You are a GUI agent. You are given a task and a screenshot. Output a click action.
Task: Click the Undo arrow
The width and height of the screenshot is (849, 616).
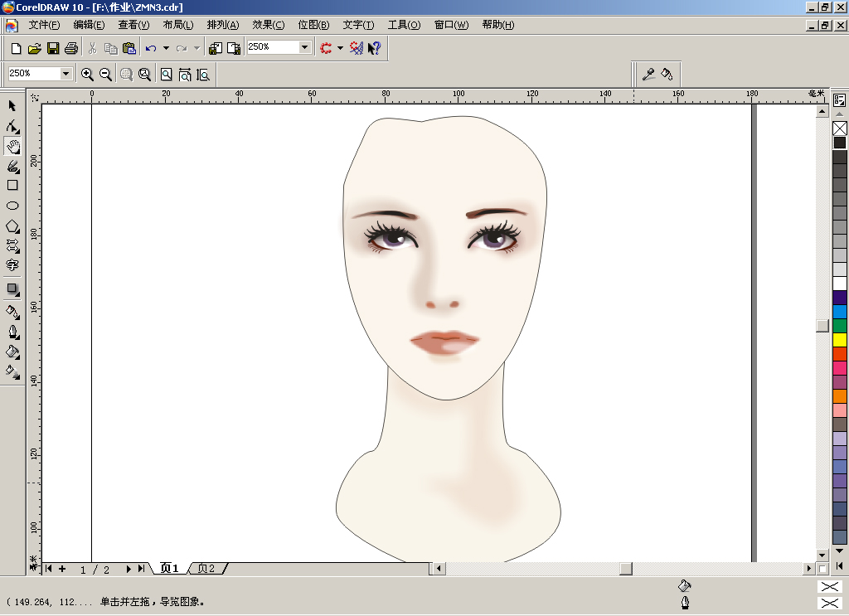click(151, 48)
